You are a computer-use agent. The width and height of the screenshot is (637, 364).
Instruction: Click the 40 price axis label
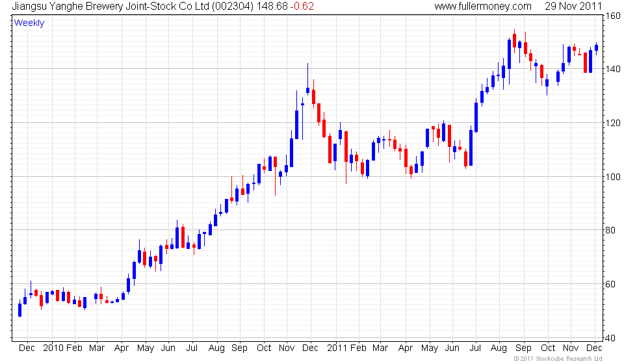point(610,338)
